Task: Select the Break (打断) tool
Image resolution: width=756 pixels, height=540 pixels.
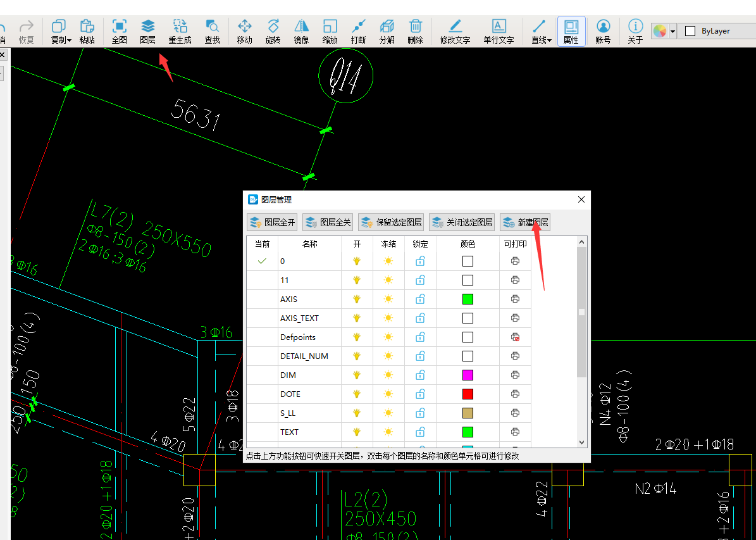Action: (358, 32)
